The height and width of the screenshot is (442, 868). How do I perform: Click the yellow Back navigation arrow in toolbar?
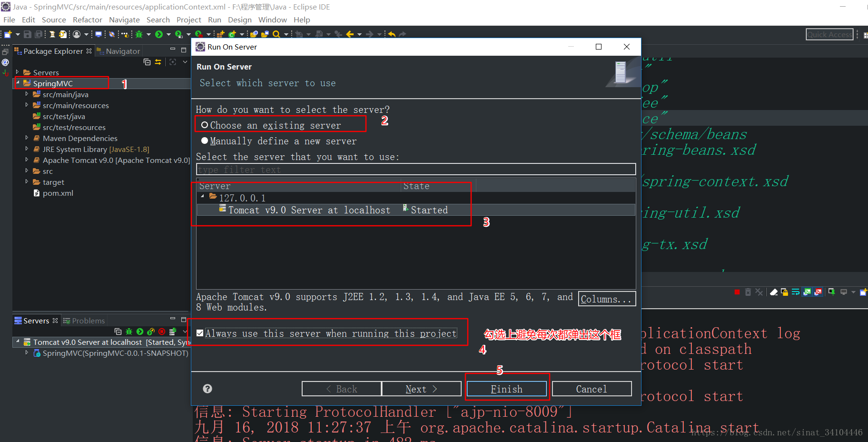click(350, 34)
